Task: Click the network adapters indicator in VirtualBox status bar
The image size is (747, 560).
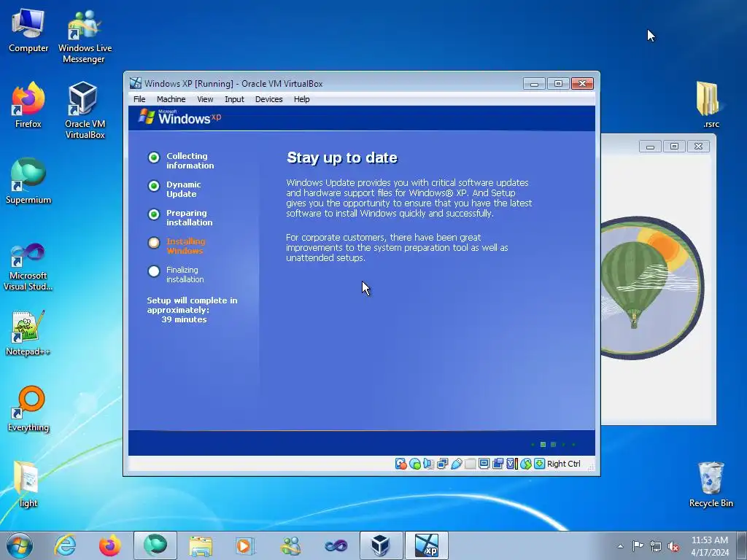Action: tap(443, 464)
